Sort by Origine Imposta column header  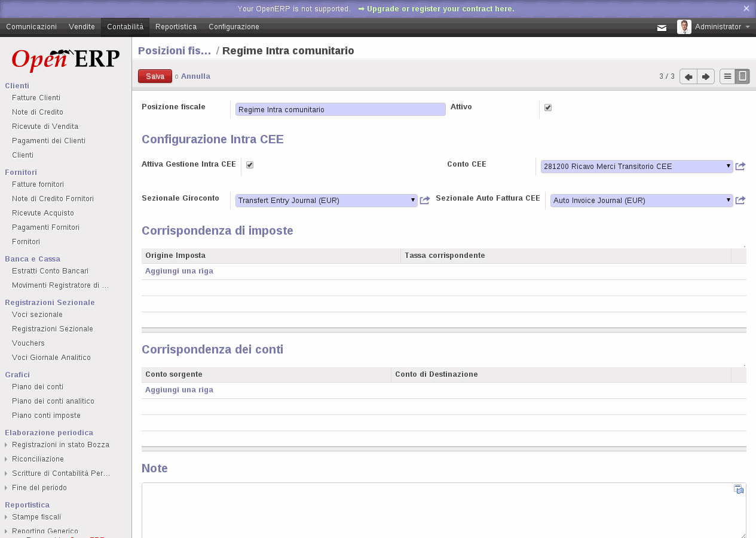(x=271, y=256)
